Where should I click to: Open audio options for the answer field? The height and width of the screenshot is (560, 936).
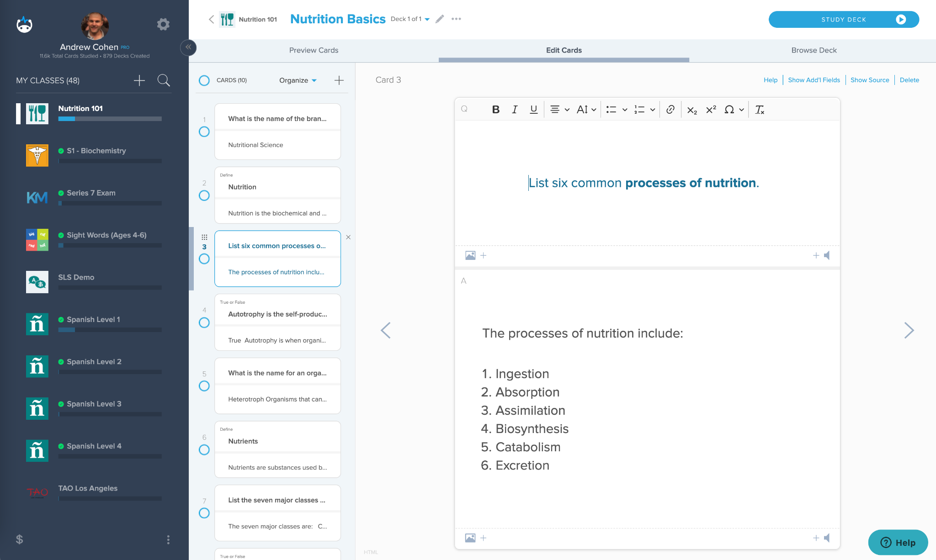tap(827, 538)
